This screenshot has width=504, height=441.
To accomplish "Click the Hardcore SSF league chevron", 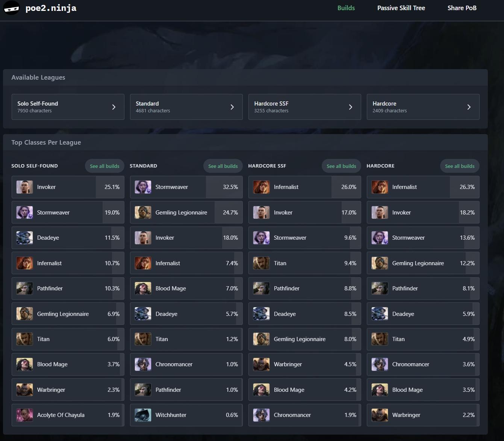I will (351, 107).
